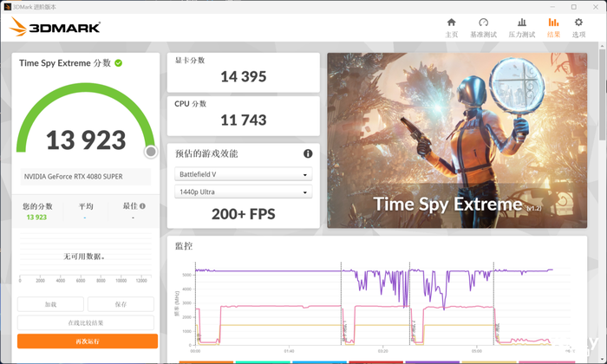Click the green validation checkmark icon

pos(119,63)
